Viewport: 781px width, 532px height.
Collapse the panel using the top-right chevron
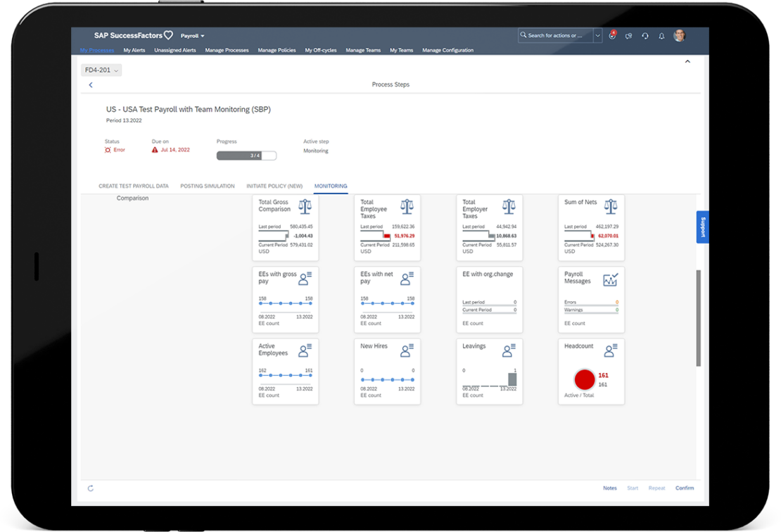pos(687,61)
